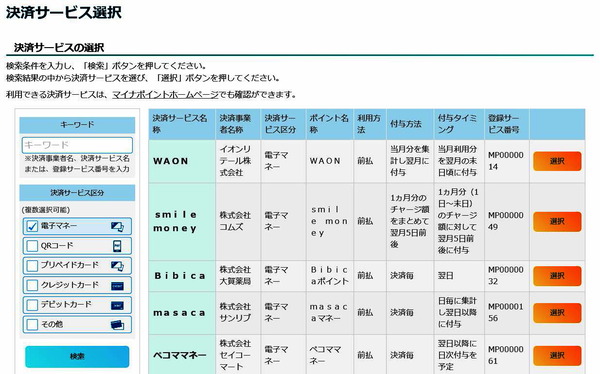Screen dimensions: 600x374
Task: Select the ペコママネー service name cell
Action: (x=182, y=355)
